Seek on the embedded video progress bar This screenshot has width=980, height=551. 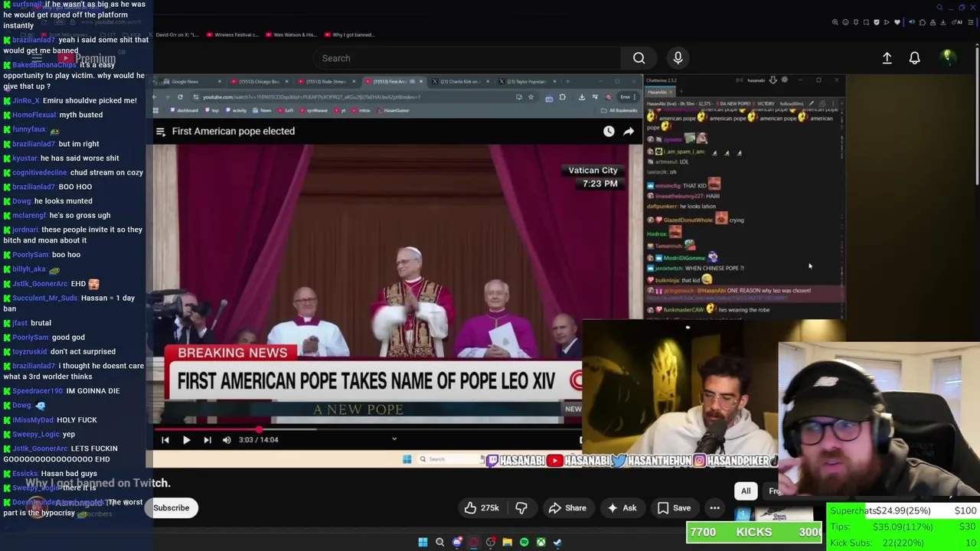click(367, 429)
